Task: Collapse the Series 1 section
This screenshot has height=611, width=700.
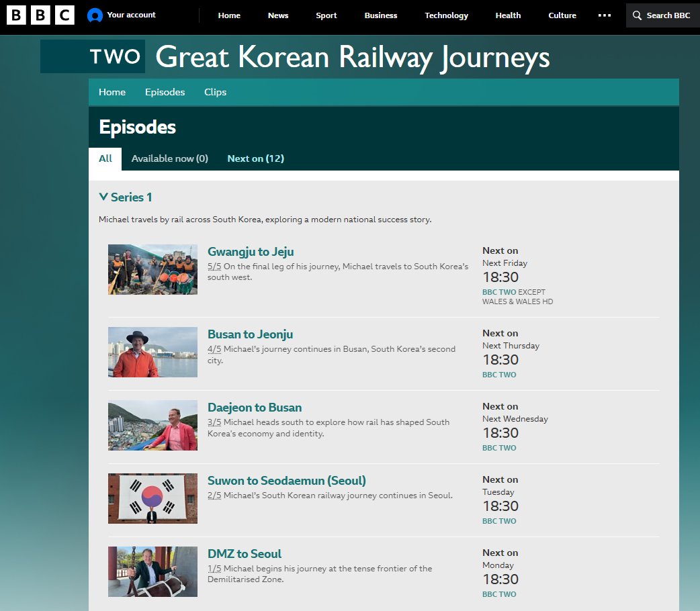Action: point(126,197)
